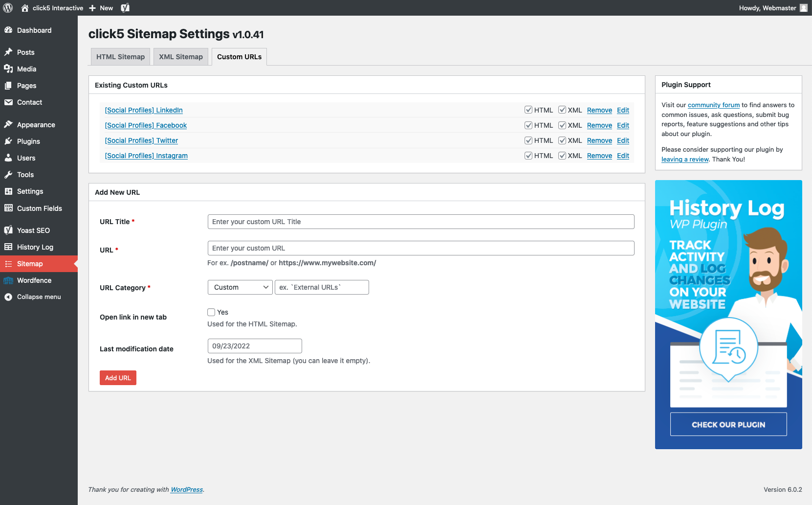Click the Yoast SEO sidebar icon
The image size is (812, 505).
coord(8,230)
